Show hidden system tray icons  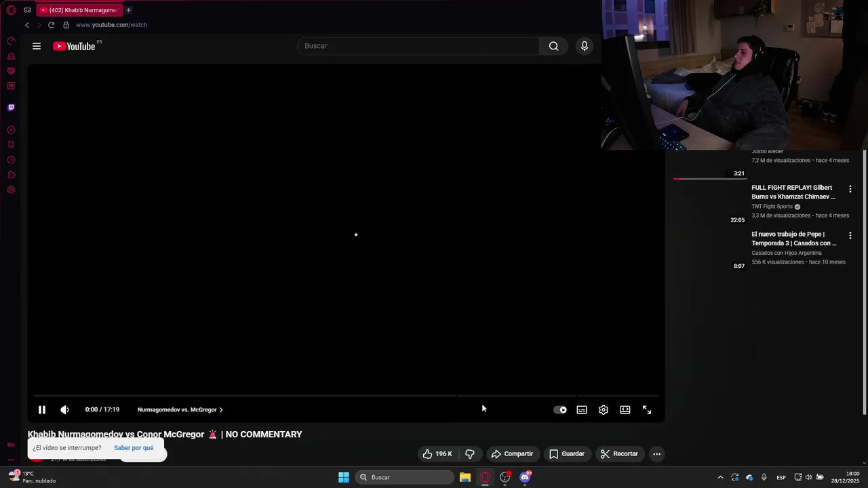pyautogui.click(x=720, y=477)
